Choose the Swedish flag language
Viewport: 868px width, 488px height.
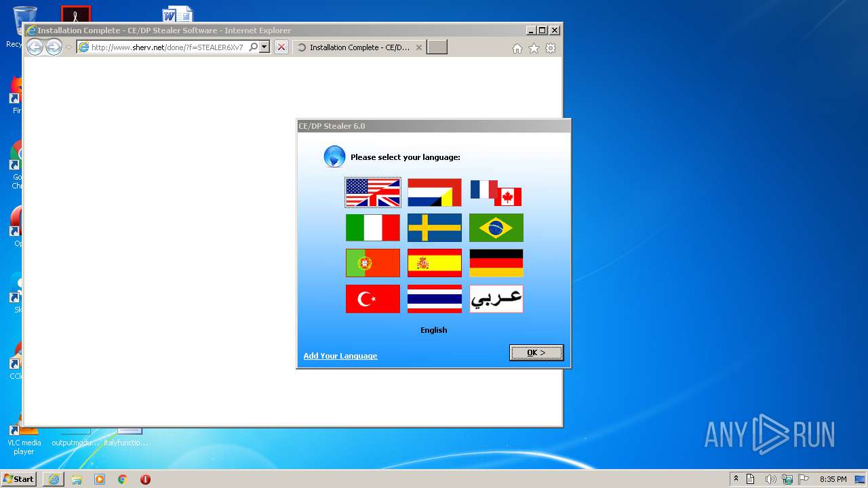pos(435,228)
